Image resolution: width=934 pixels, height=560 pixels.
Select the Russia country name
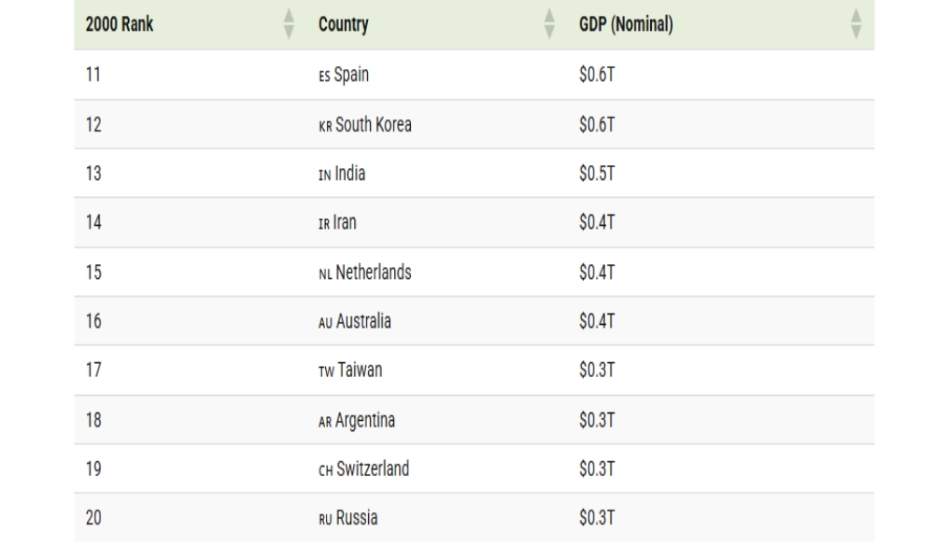coord(357,520)
